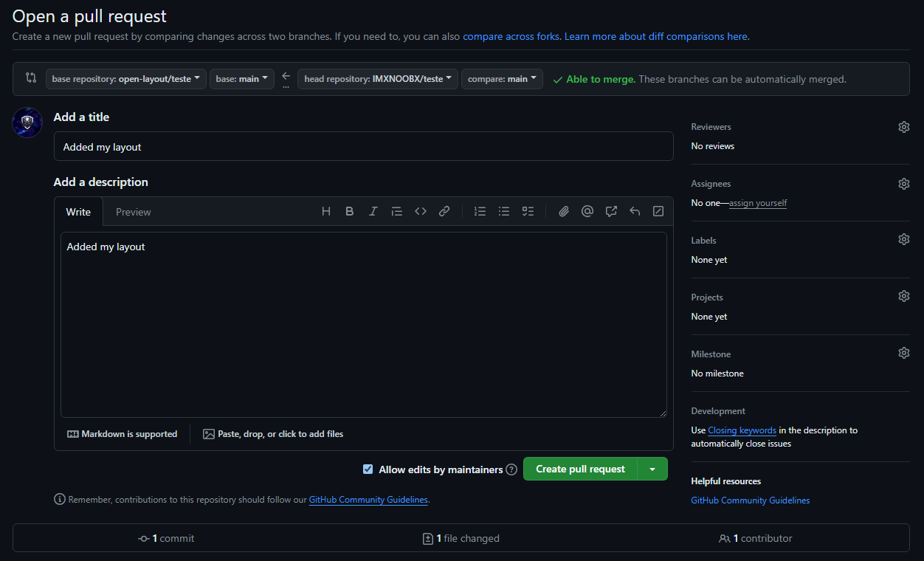Apply bold formatting in editor toolbar
The height and width of the screenshot is (561, 924).
pos(350,211)
